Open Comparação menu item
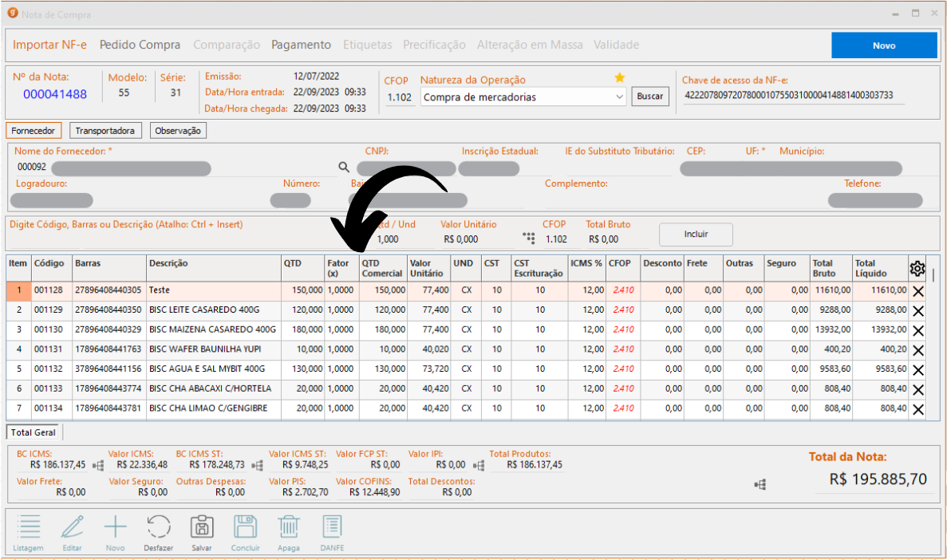Viewport: 947px width, 560px height. (x=227, y=45)
